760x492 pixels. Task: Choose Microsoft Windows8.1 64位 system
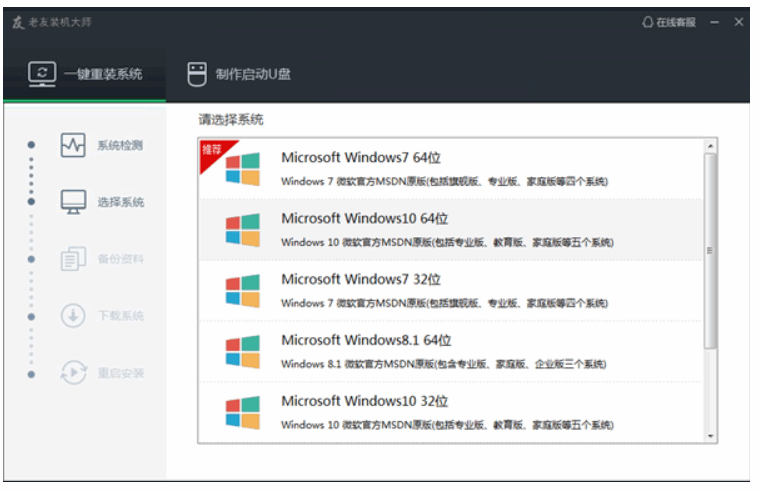(451, 351)
